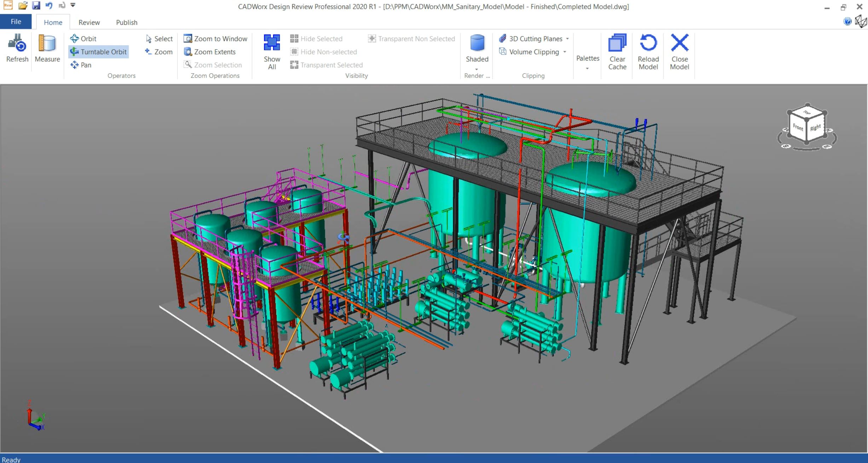Click the Refresh icon
The image size is (868, 463).
[x=17, y=43]
